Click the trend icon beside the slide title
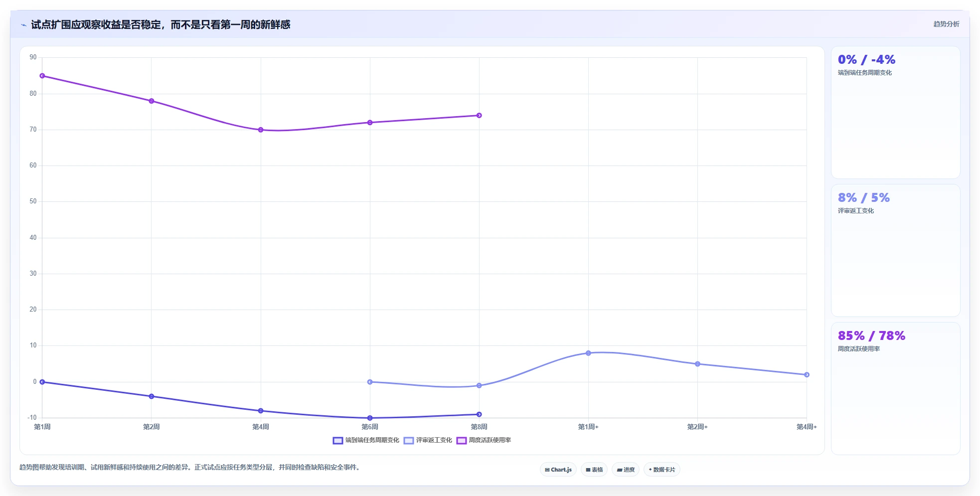980x496 pixels. click(23, 25)
